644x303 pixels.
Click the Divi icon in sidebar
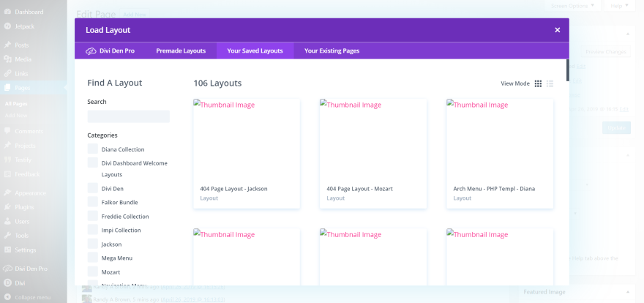7,283
